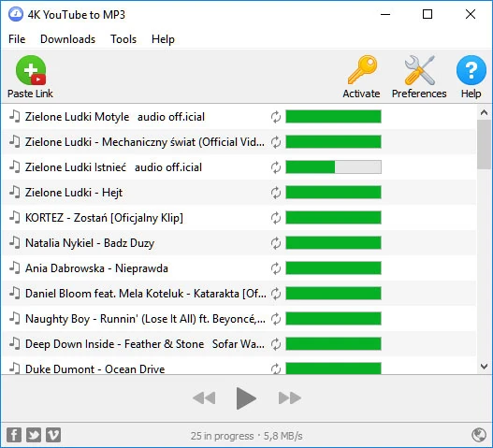Click refresh icon for Mechaniczny świat row

(x=276, y=142)
